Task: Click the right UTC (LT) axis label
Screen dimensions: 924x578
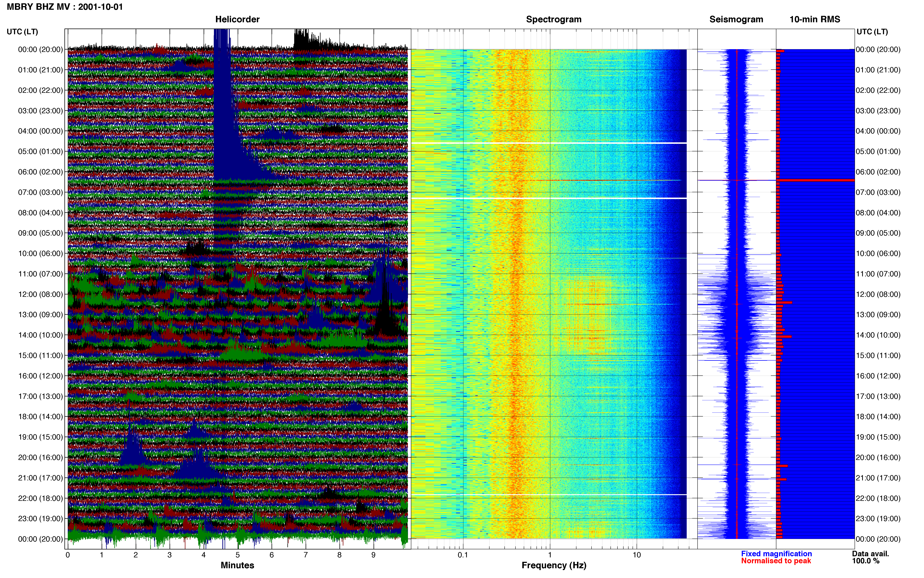Action: [x=872, y=31]
